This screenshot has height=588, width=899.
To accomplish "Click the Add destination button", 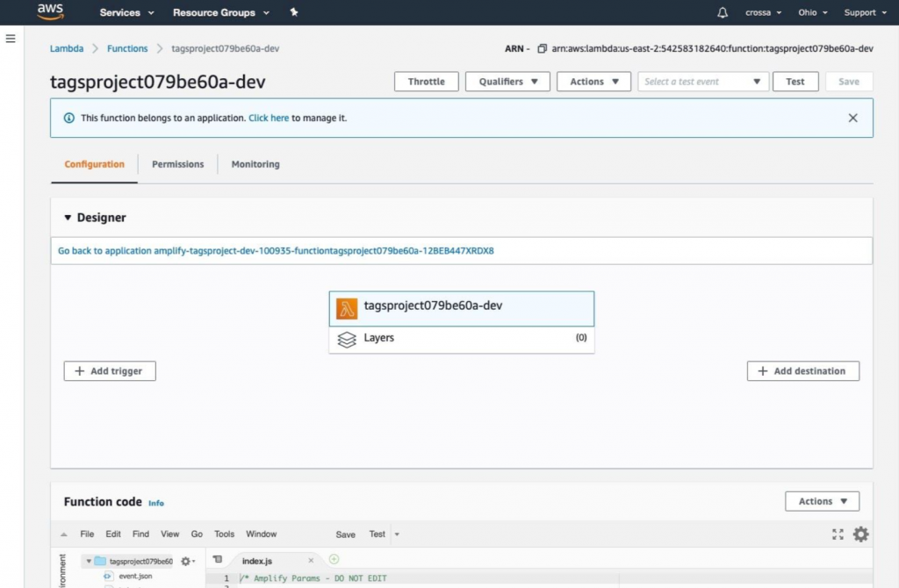I will point(802,371).
